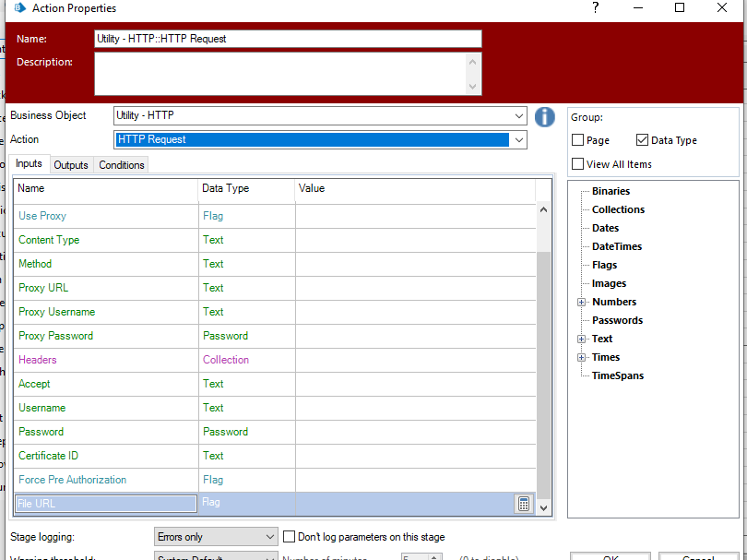Expand the Text tree node

click(x=582, y=340)
